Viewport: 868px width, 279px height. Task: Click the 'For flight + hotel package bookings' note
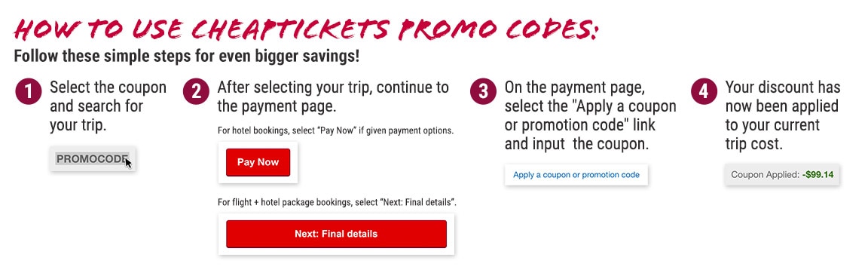337,203
